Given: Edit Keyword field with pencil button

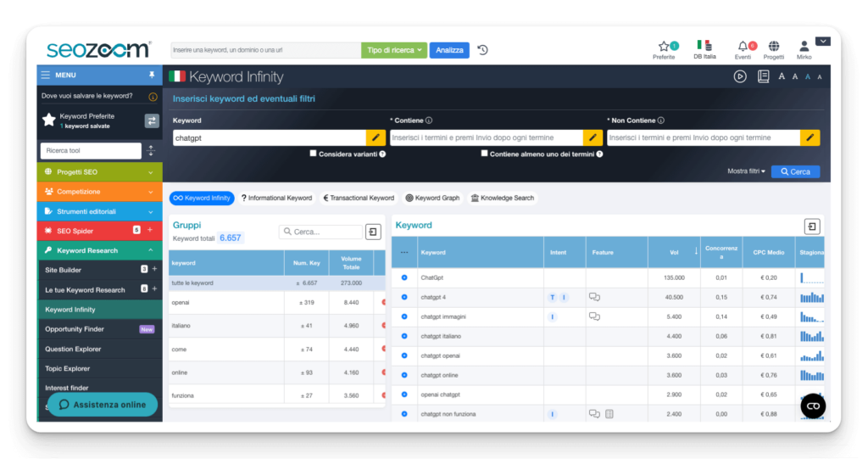Looking at the screenshot, I should [x=376, y=137].
